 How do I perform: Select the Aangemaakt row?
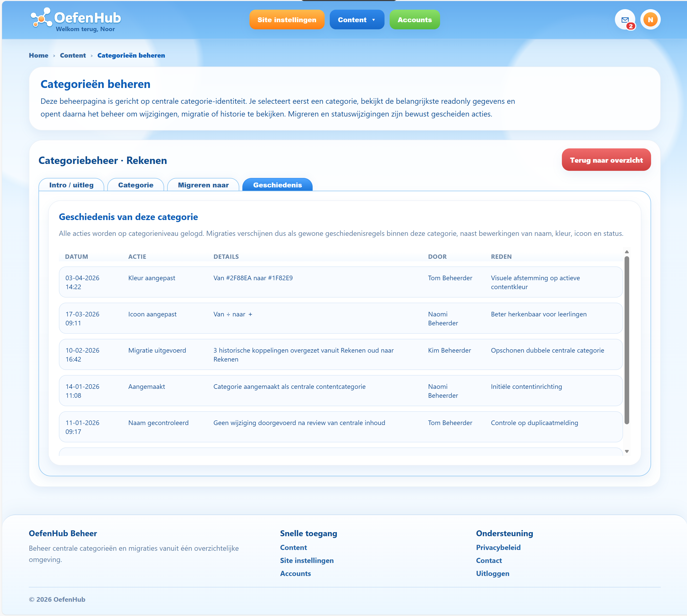(x=341, y=391)
